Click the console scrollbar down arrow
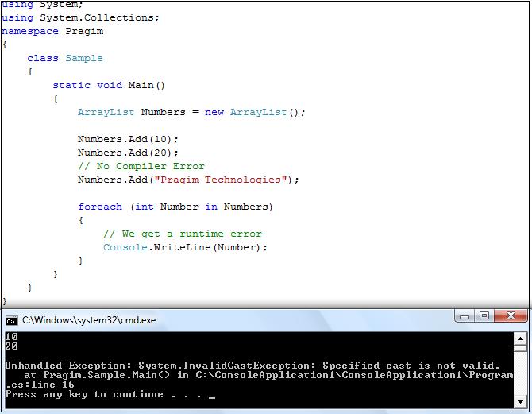The image size is (532, 414). (x=520, y=402)
